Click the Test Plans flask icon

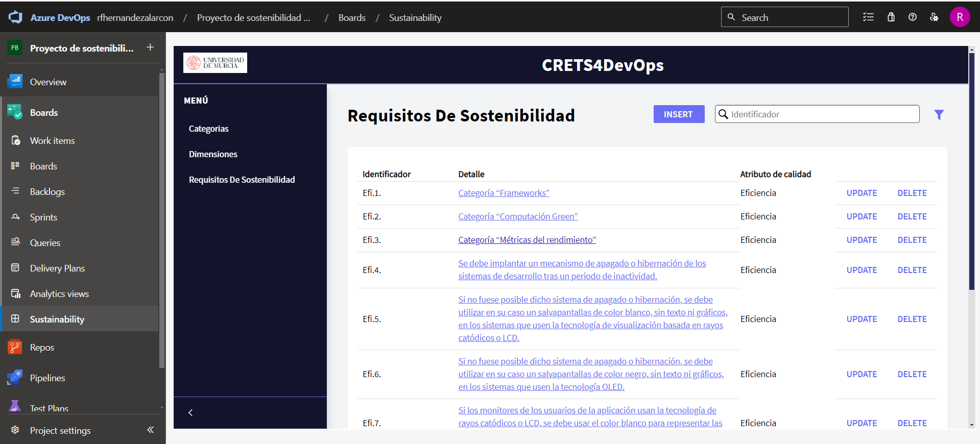click(15, 406)
